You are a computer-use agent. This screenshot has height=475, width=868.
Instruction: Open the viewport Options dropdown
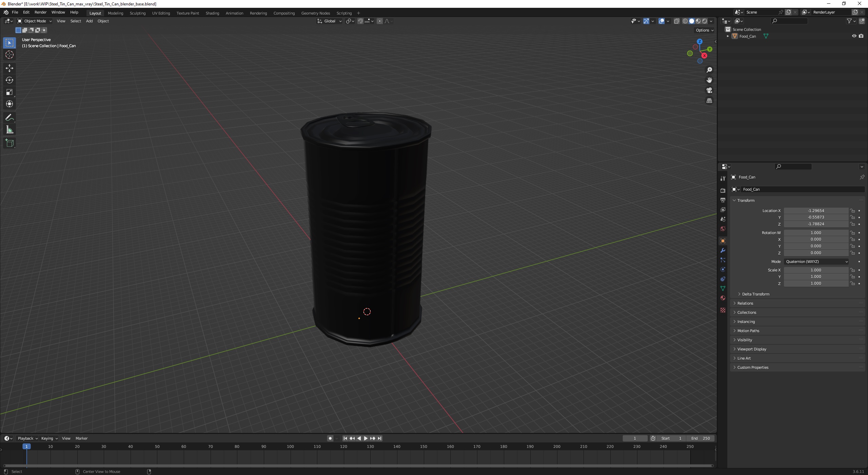click(705, 30)
